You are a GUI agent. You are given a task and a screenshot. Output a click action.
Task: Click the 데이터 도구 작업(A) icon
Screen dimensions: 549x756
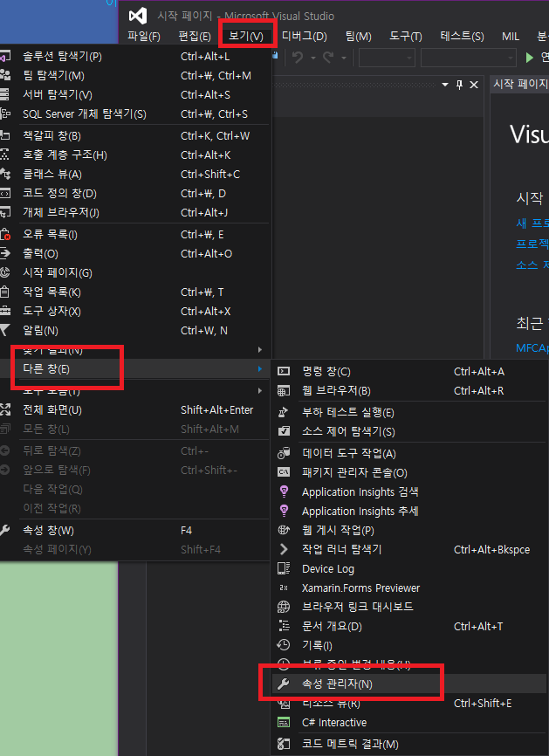[284, 454]
